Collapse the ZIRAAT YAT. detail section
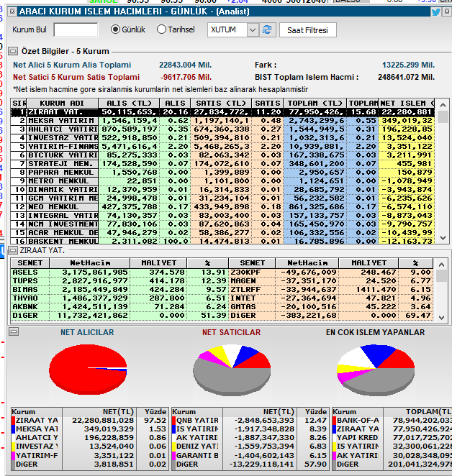The width and height of the screenshot is (452, 476). [13, 250]
